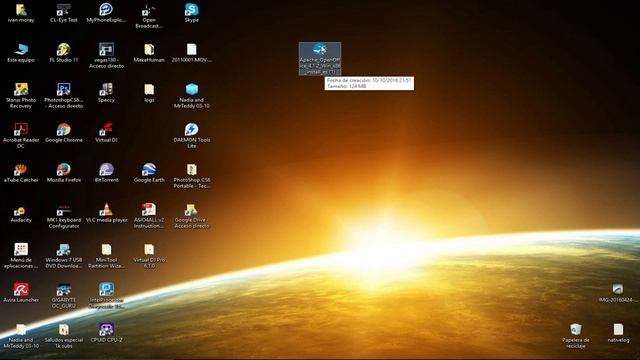Launch Windows 7 USB DVD Download tool
This screenshot has width=640, height=360.
tap(64, 250)
